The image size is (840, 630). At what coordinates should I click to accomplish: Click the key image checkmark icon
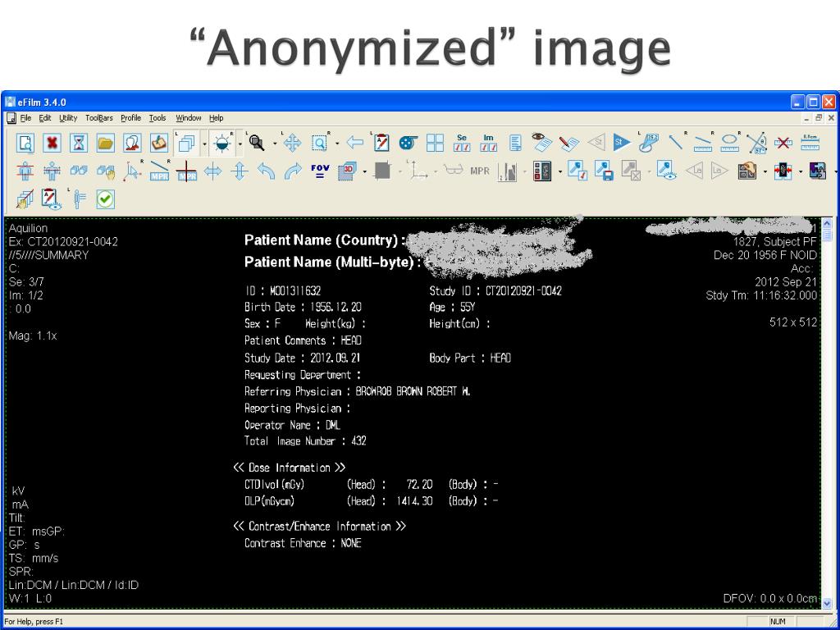pos(577,171)
